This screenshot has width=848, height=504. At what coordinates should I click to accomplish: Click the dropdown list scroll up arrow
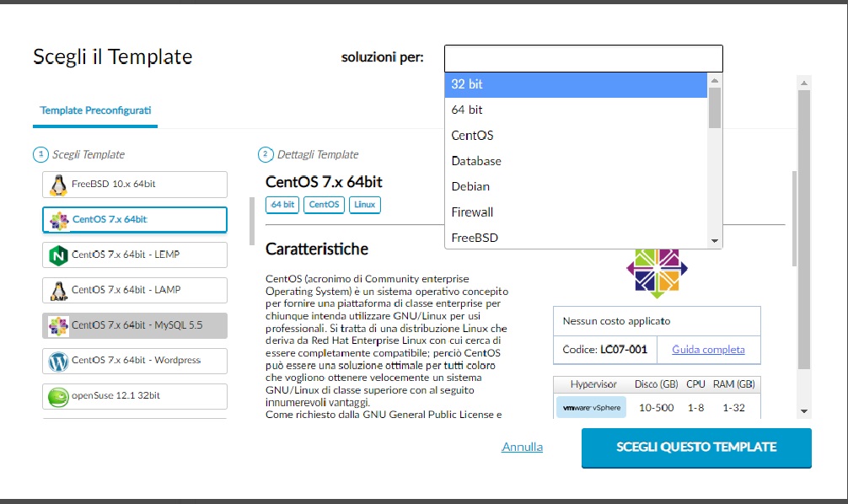click(715, 80)
